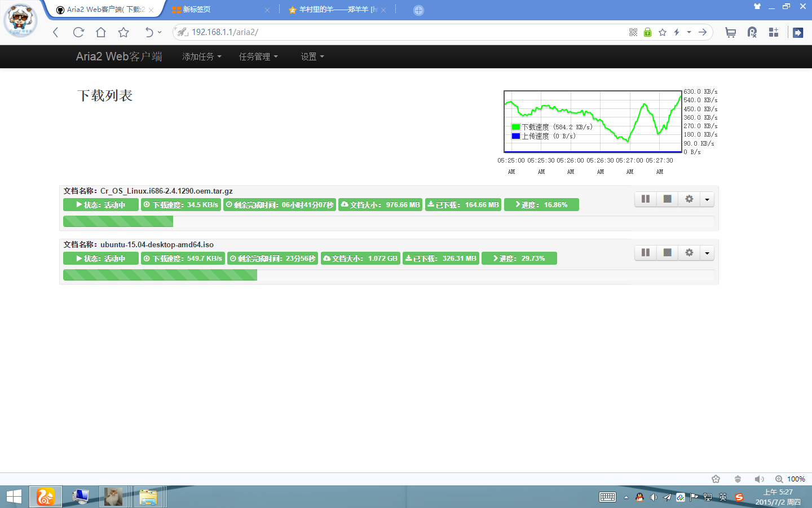Show QR code for this page

[x=633, y=32]
